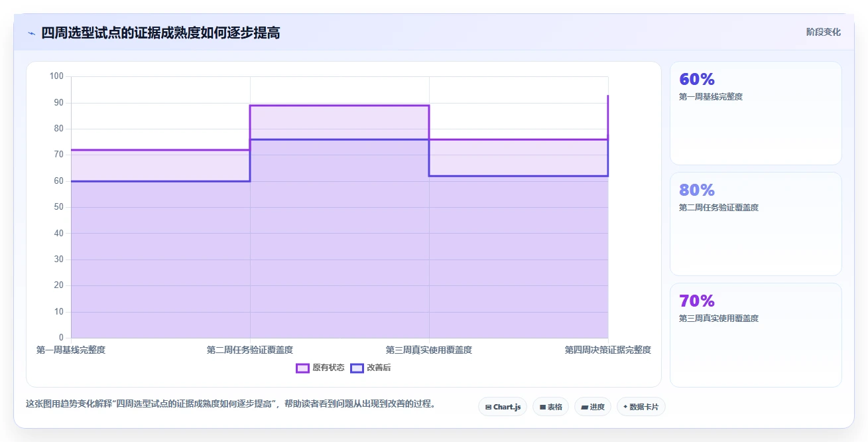Toggle the 原有状态 legend item
868x442 pixels.
pyautogui.click(x=320, y=368)
